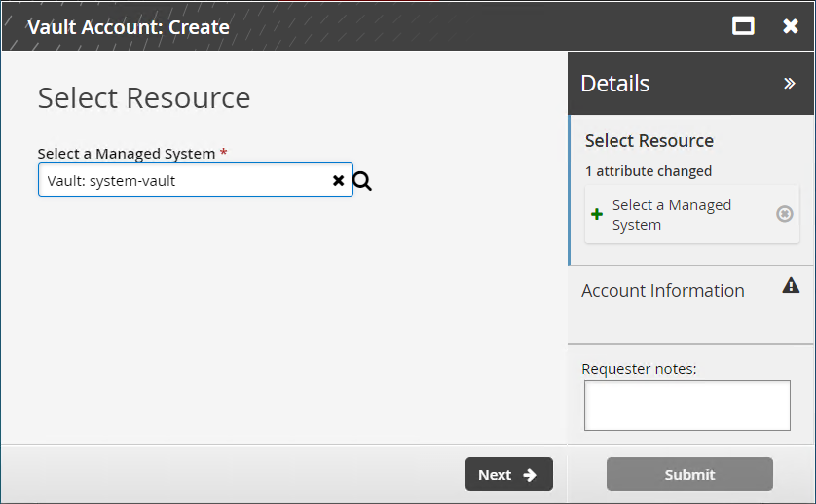Click inside the Requester notes text box
Image resolution: width=816 pixels, height=504 pixels.
[686, 406]
